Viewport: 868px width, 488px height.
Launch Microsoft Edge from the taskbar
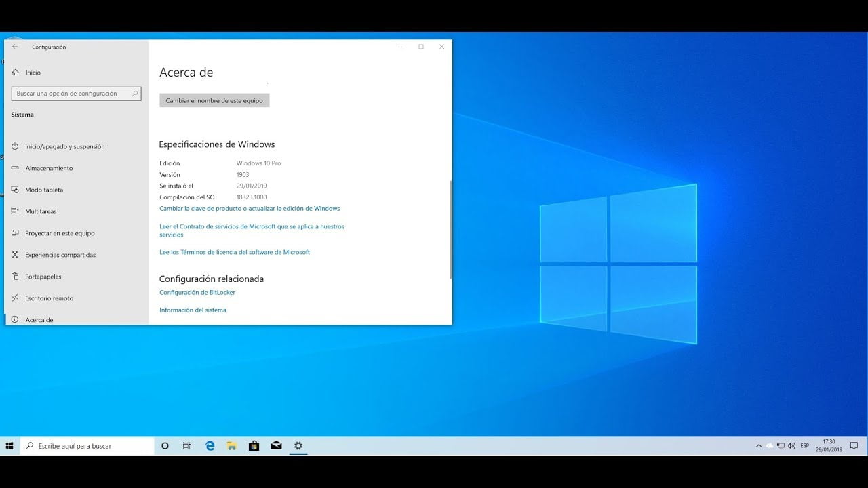(x=209, y=445)
